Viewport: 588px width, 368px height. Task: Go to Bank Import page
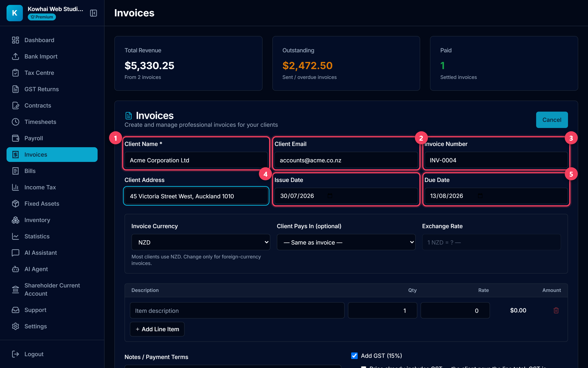point(52,56)
